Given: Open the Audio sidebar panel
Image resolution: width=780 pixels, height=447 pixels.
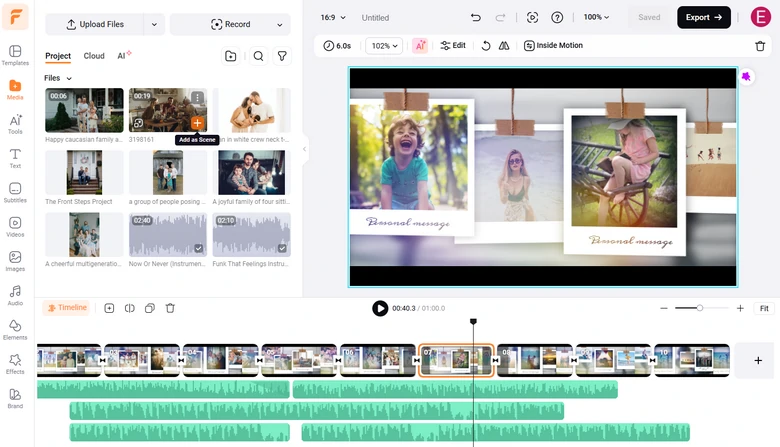Looking at the screenshot, I should point(15,295).
